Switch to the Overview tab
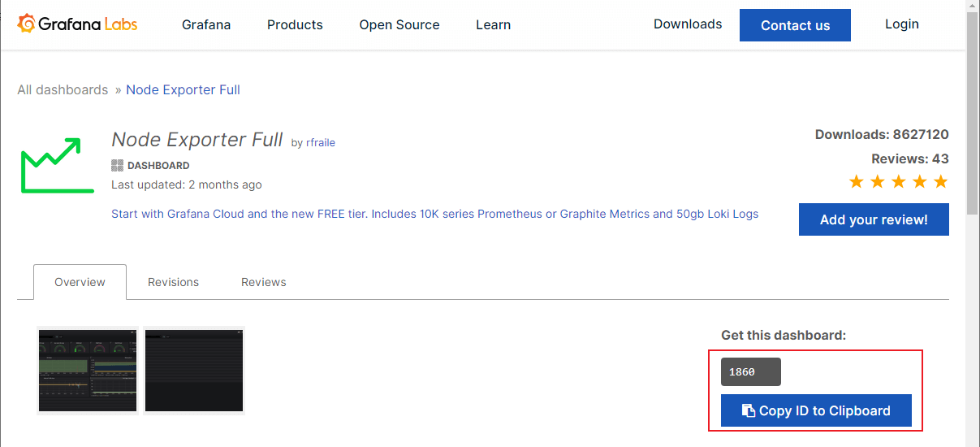Viewport: 980px width, 447px height. (80, 282)
